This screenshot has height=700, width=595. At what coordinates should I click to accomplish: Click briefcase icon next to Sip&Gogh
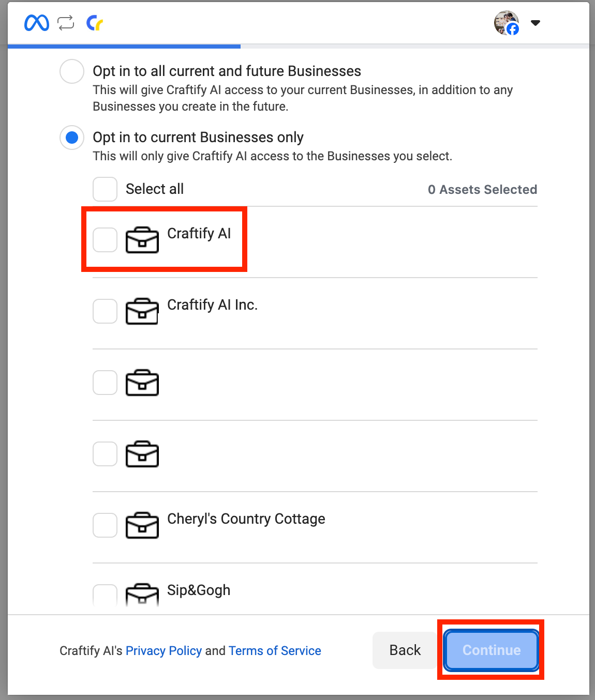[142, 596]
